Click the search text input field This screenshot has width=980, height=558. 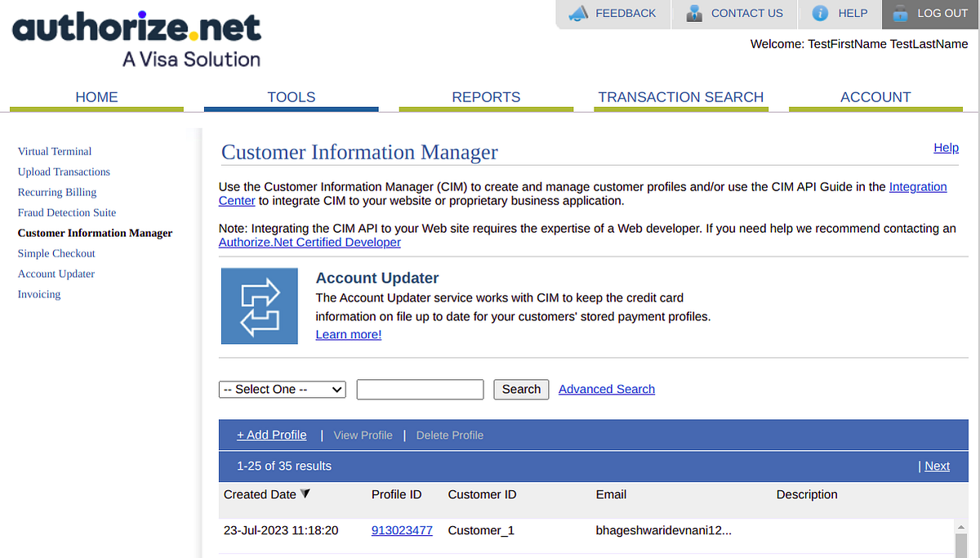(420, 389)
